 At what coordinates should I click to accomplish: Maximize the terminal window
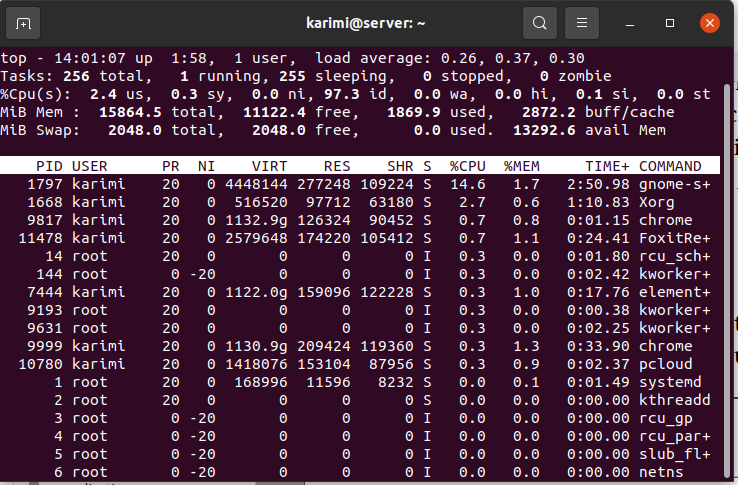coord(670,23)
